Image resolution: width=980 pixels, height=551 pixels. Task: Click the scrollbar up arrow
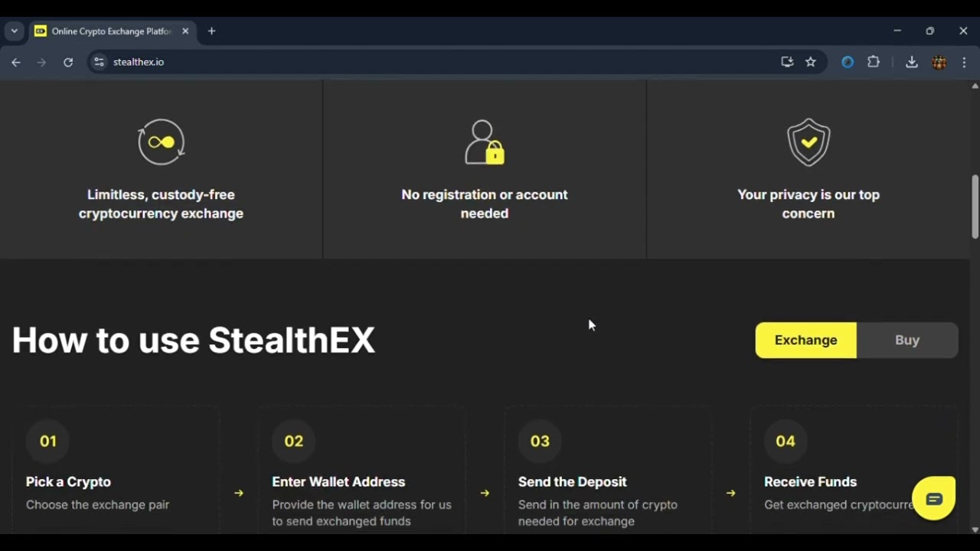(x=975, y=86)
